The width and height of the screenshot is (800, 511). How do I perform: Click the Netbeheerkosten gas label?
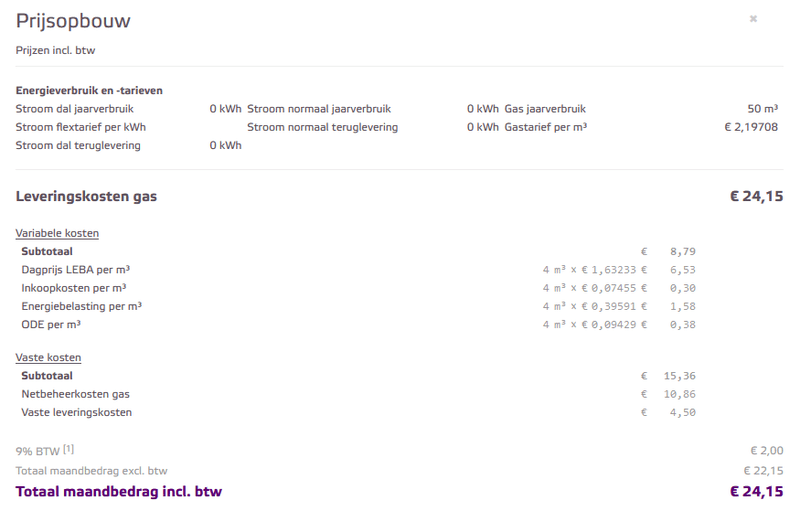click(x=76, y=394)
